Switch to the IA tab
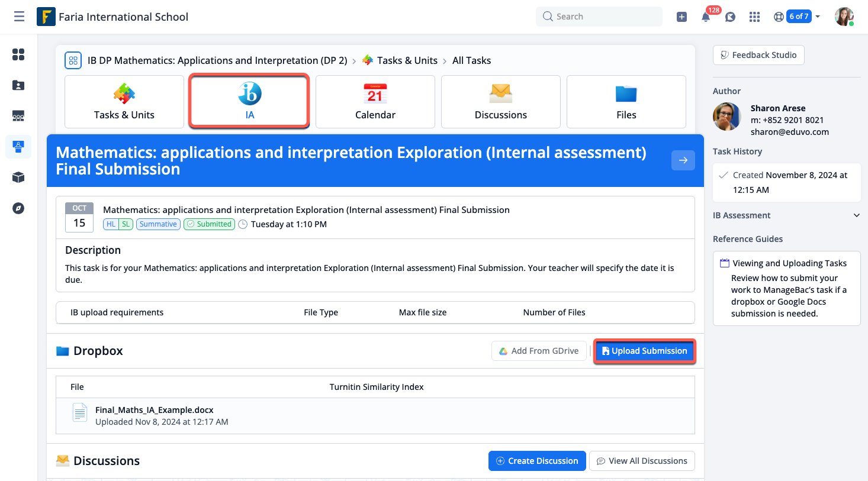This screenshot has width=868, height=481. (x=249, y=101)
